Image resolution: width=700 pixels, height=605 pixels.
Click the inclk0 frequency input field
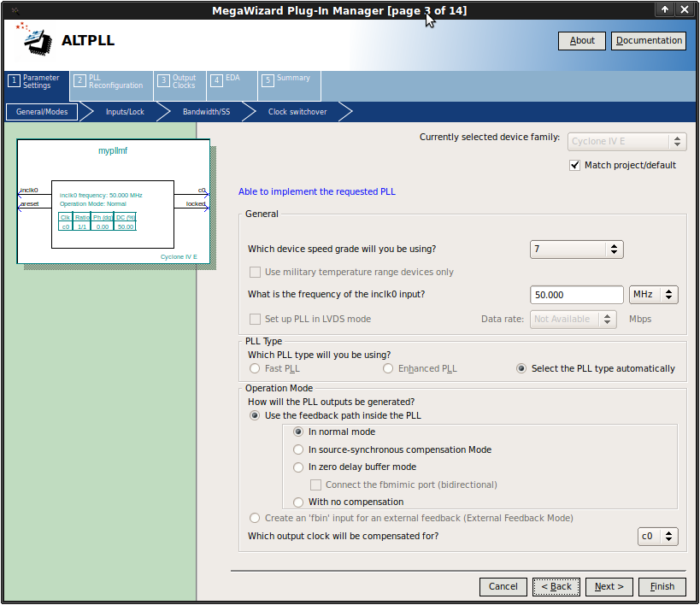click(577, 295)
